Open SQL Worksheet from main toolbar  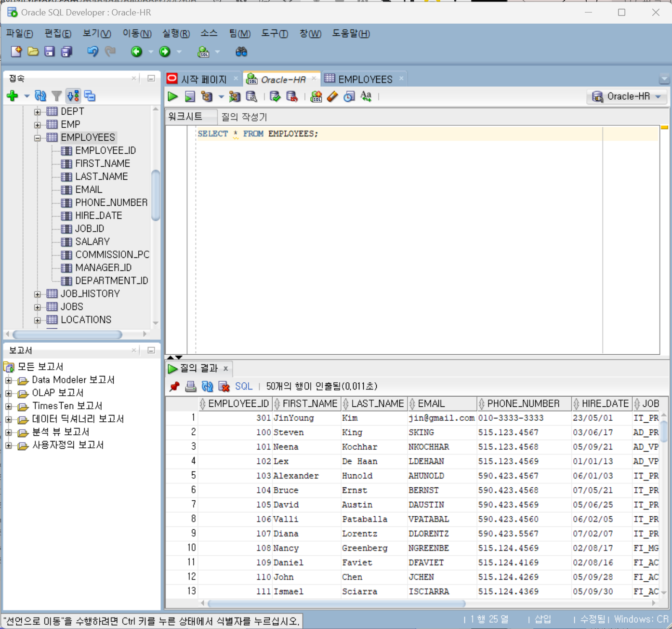[203, 52]
